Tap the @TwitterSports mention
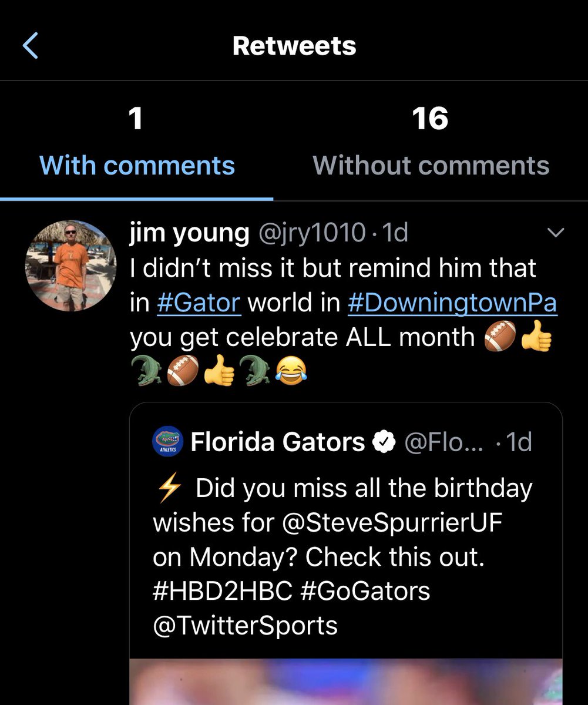The width and height of the screenshot is (588, 705). pos(246,625)
